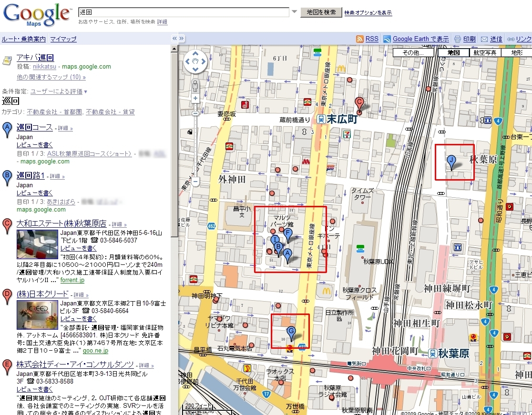Image resolution: width=532 pixels, height=415 pixels.
Task: Click 不動産会社 - 首都圏 category link
Action: 55,112
